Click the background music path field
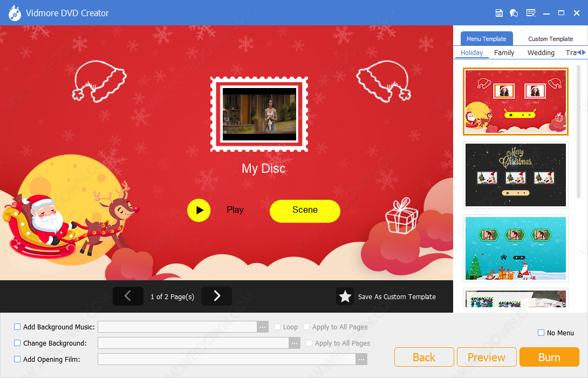The width and height of the screenshot is (588, 378). (177, 327)
